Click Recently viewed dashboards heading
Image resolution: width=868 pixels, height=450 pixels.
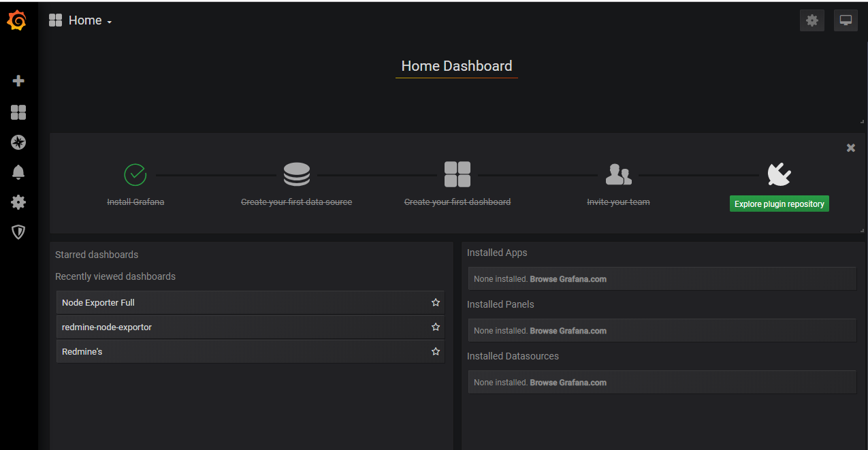coord(115,276)
